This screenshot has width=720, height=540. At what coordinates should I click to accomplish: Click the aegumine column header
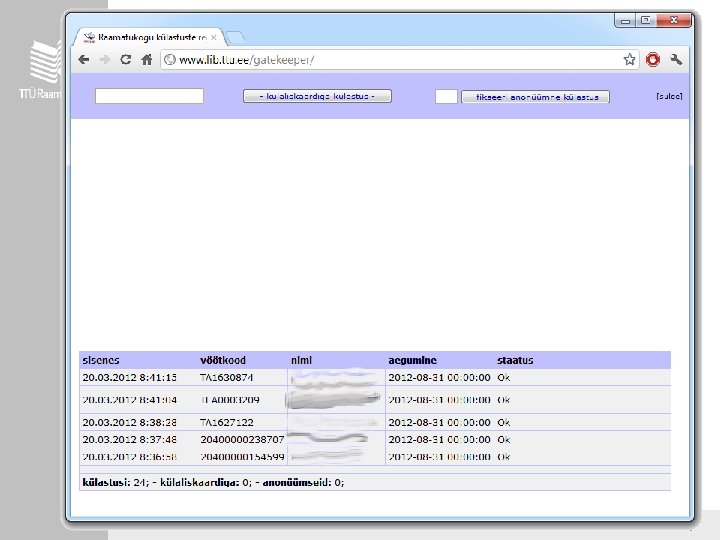coord(412,360)
